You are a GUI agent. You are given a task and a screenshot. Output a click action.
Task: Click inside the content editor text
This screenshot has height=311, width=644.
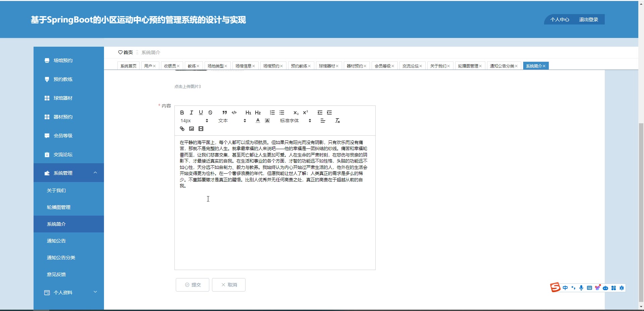[x=275, y=203]
